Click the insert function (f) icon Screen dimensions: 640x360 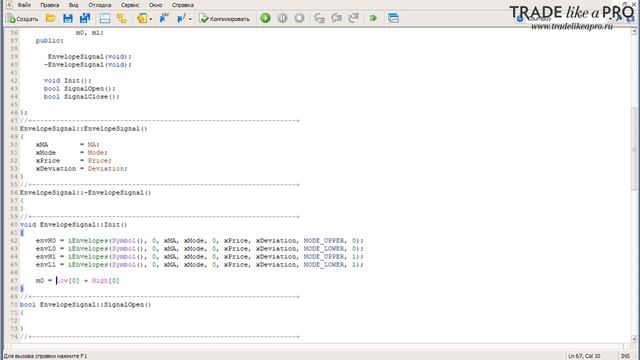click(x=181, y=18)
